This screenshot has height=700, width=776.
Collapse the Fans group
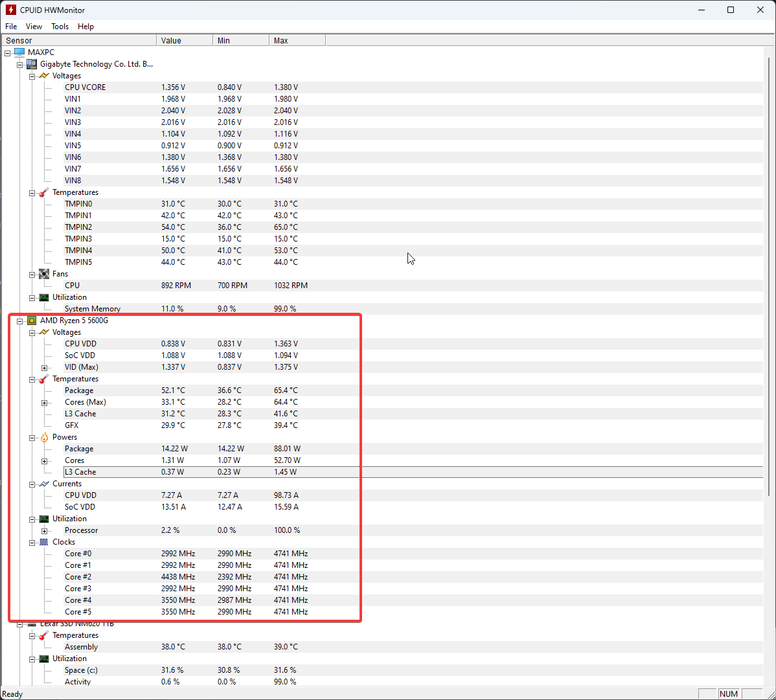click(x=32, y=275)
